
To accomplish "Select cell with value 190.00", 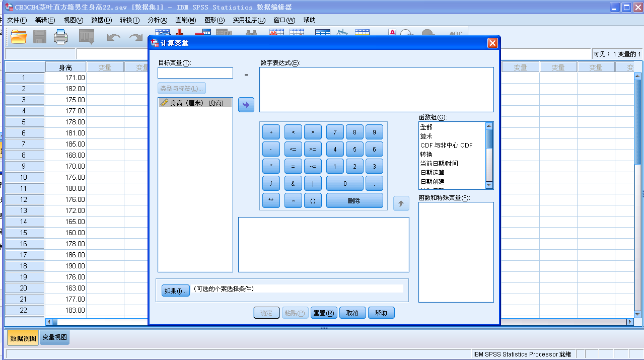I will (x=65, y=266).
